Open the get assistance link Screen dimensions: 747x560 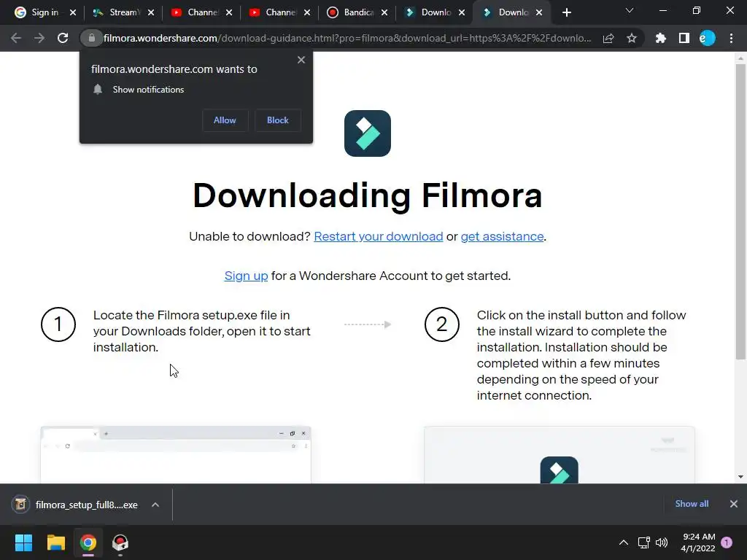tap(502, 237)
